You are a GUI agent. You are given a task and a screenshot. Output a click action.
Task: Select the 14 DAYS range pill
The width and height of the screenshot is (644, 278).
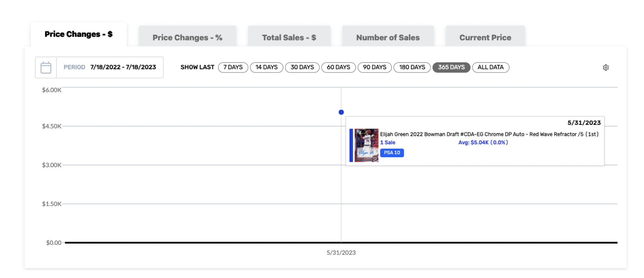[x=266, y=67]
